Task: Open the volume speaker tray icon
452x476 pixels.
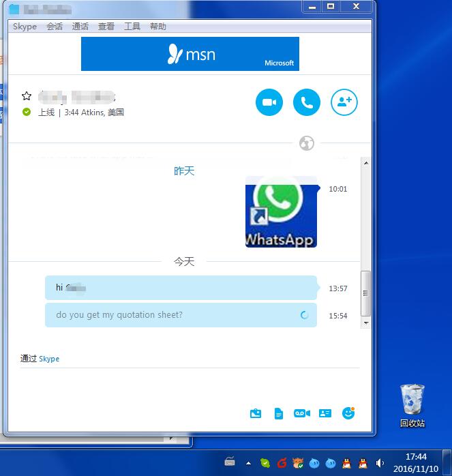Action: pos(380,463)
